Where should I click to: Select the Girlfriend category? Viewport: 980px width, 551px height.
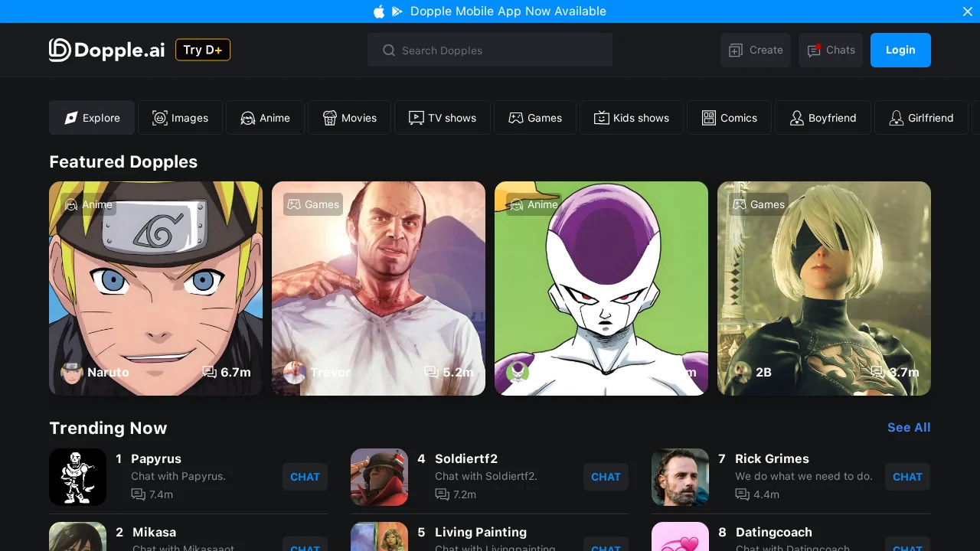[x=922, y=118]
